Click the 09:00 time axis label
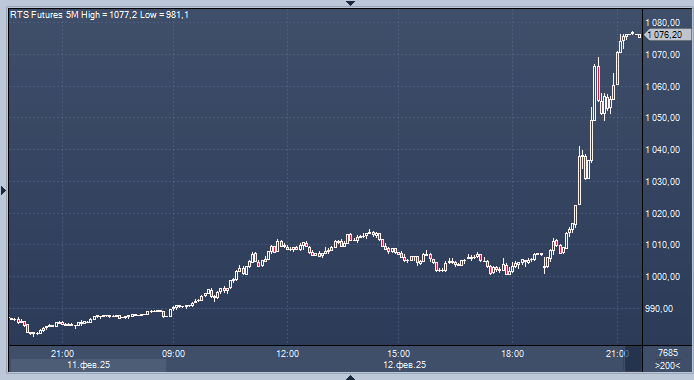694x380 pixels. coord(174,353)
